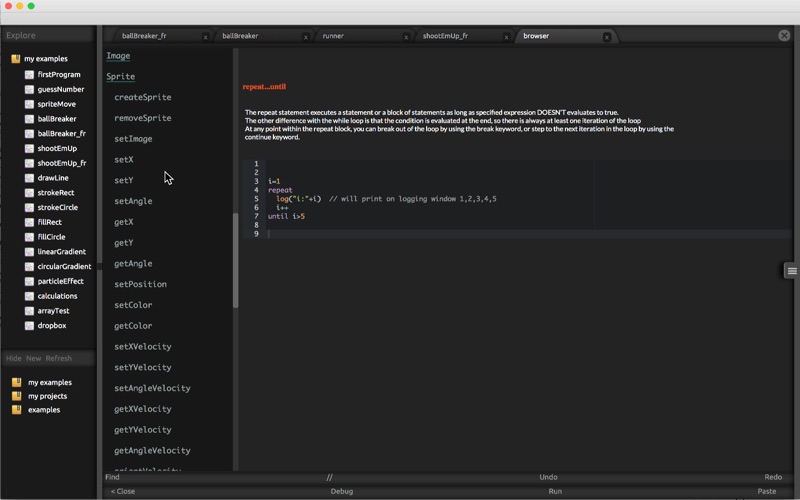Open the side drawer handle on the right edge
The height and width of the screenshot is (500, 800).
pos(791,271)
